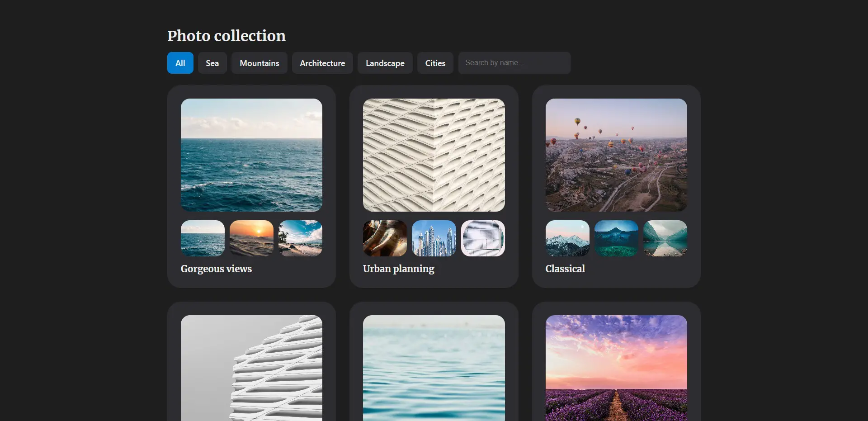Open the Classical collection title
The width and height of the screenshot is (868, 421).
565,269
